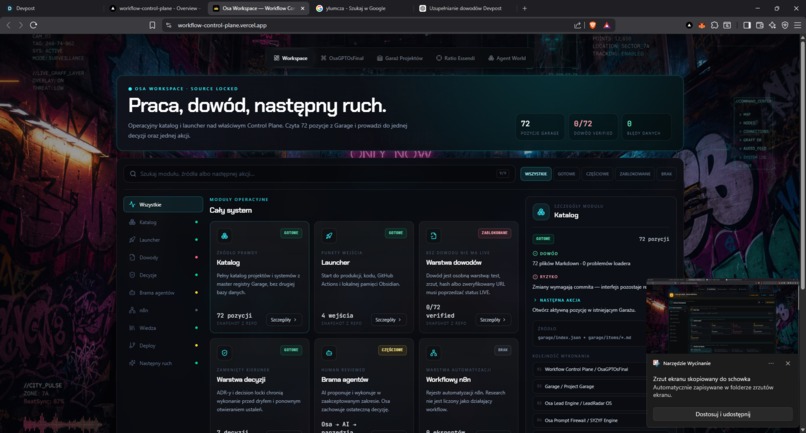Image resolution: width=806 pixels, height=433 pixels.
Task: Switch to the Workspace nav tab
Action: [290, 58]
